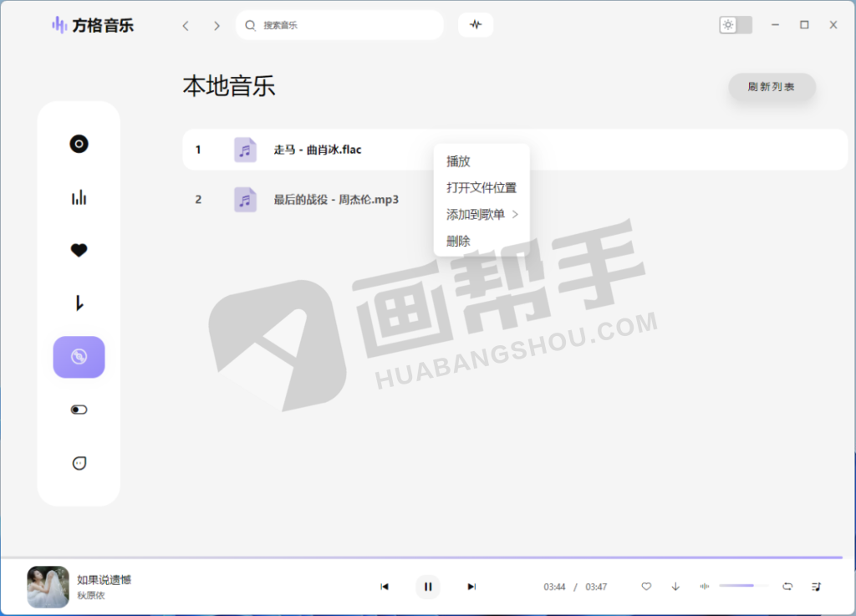Go back with the left arrow

pos(186,26)
